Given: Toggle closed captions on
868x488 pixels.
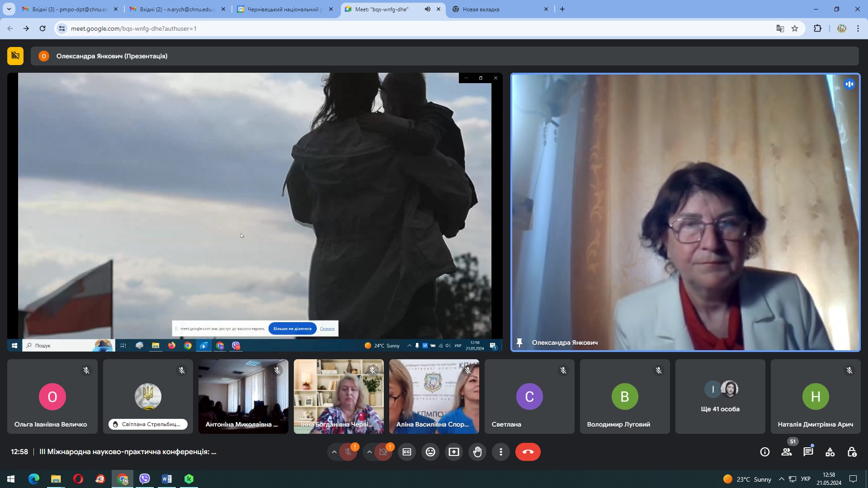Looking at the screenshot, I should pyautogui.click(x=407, y=452).
